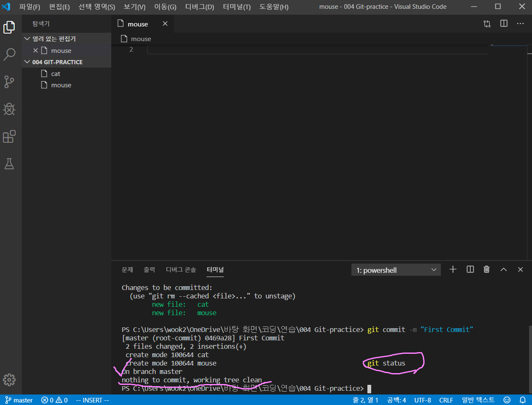Click the feedback smiley in status bar

[507, 400]
